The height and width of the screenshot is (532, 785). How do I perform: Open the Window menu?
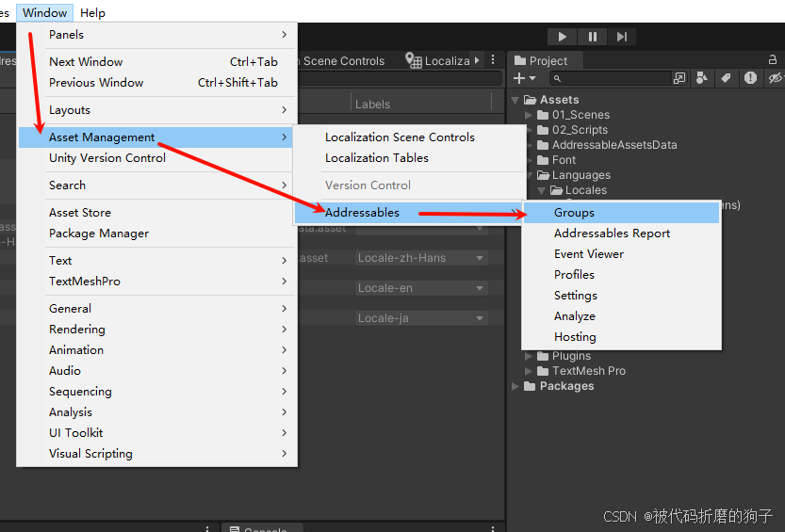pos(44,12)
